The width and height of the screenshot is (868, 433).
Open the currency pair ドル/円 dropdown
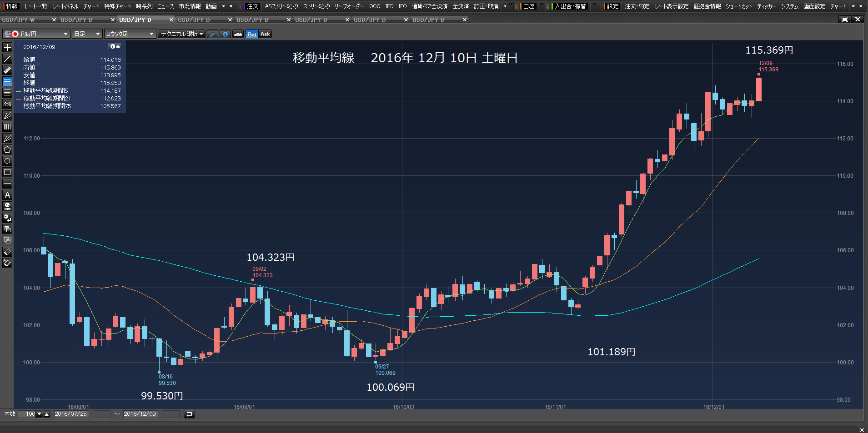coord(36,34)
